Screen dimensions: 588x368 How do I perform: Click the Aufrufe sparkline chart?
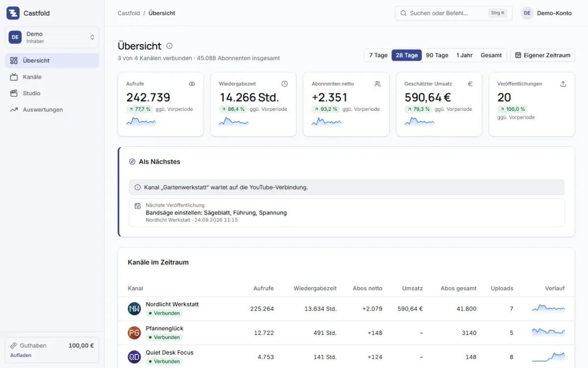pos(141,121)
